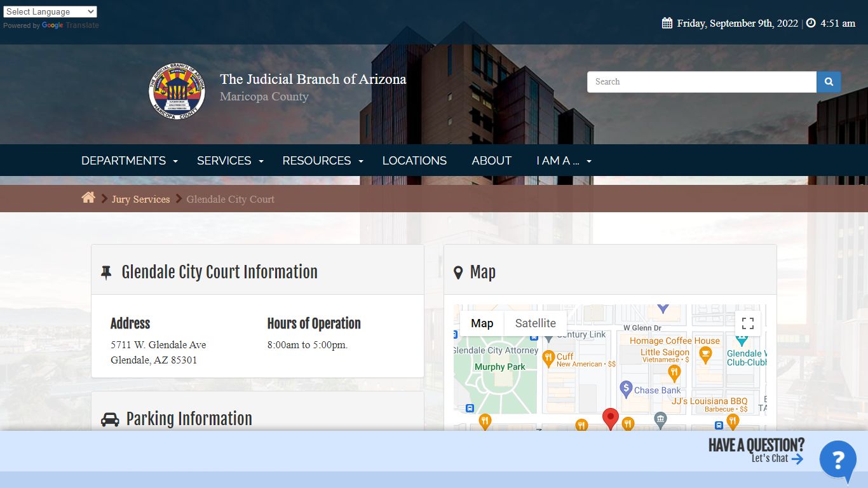Focus the Search input field
868x488 pixels.
(x=702, y=82)
